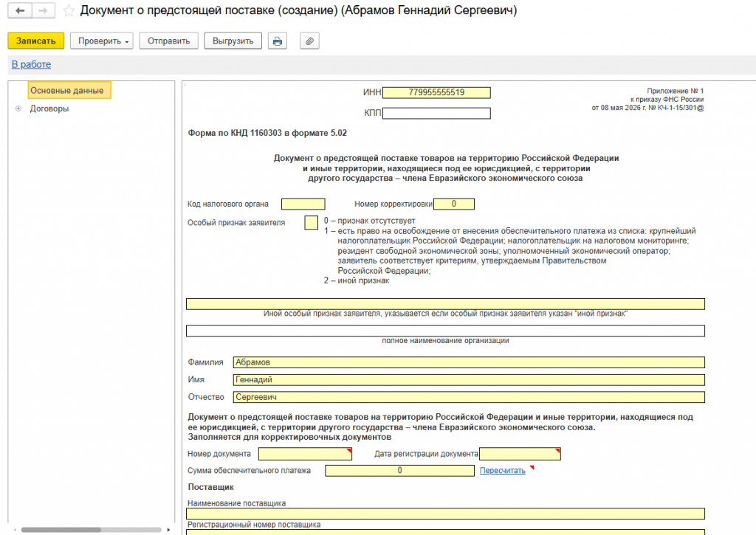This screenshot has width=756, height=535.
Task: Print the document using printer icon
Action: [278, 41]
